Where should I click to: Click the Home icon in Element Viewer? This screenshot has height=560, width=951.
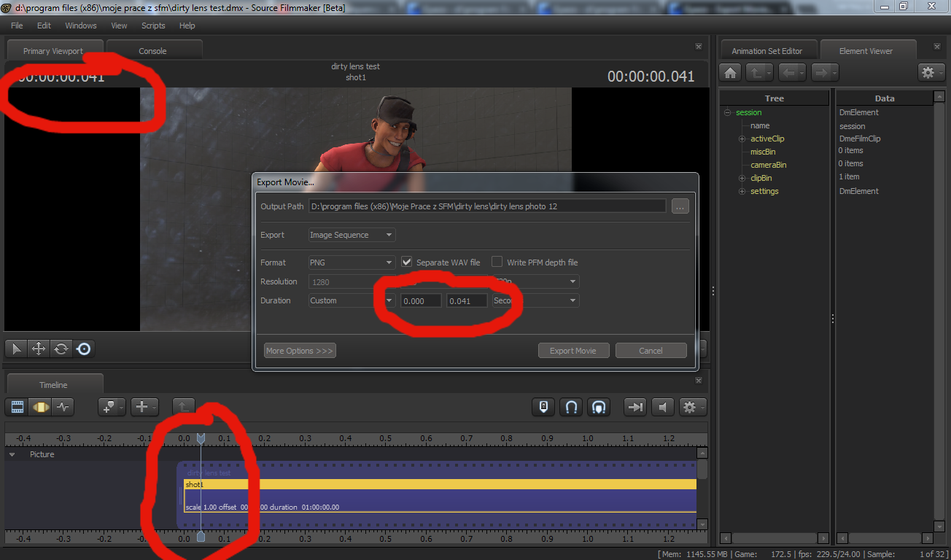pyautogui.click(x=731, y=72)
